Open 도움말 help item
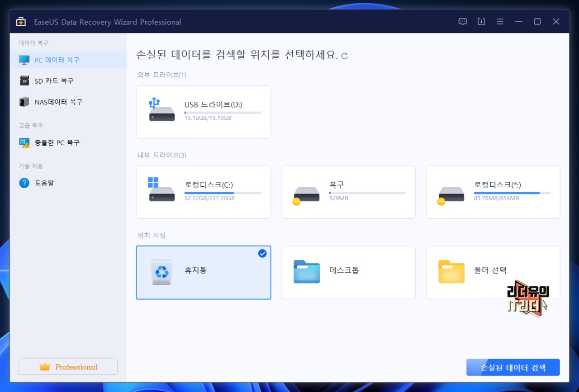 tap(68, 183)
